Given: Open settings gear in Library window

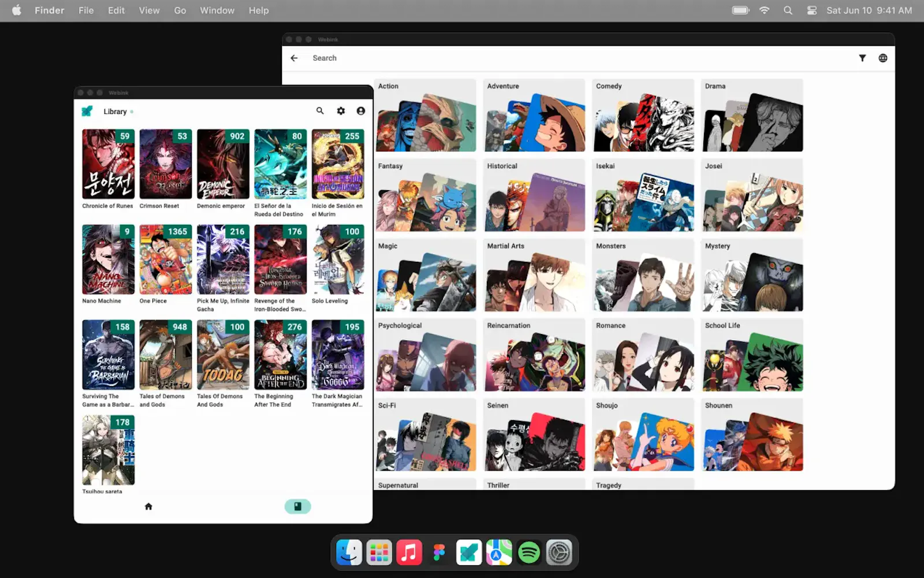Looking at the screenshot, I should (x=341, y=111).
